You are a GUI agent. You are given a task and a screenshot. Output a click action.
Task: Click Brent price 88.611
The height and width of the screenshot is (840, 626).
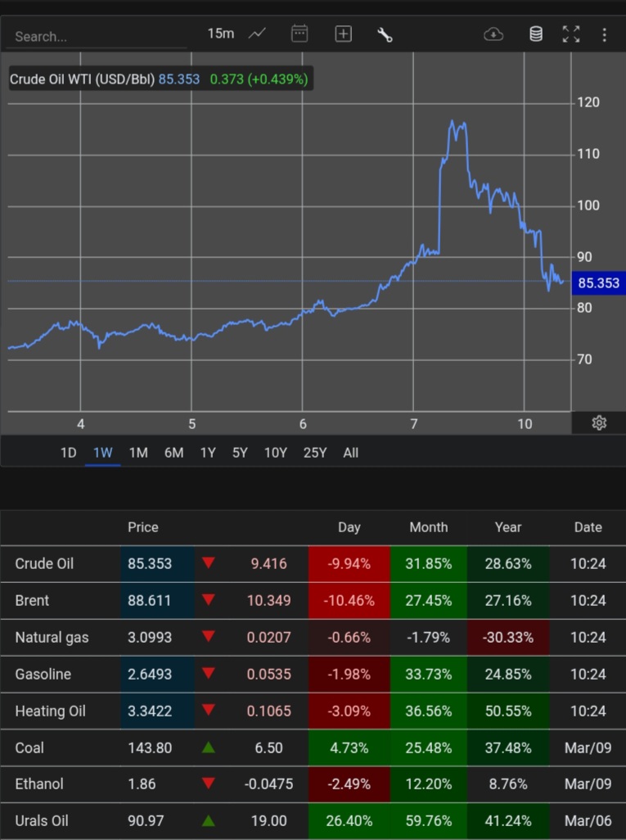[150, 601]
